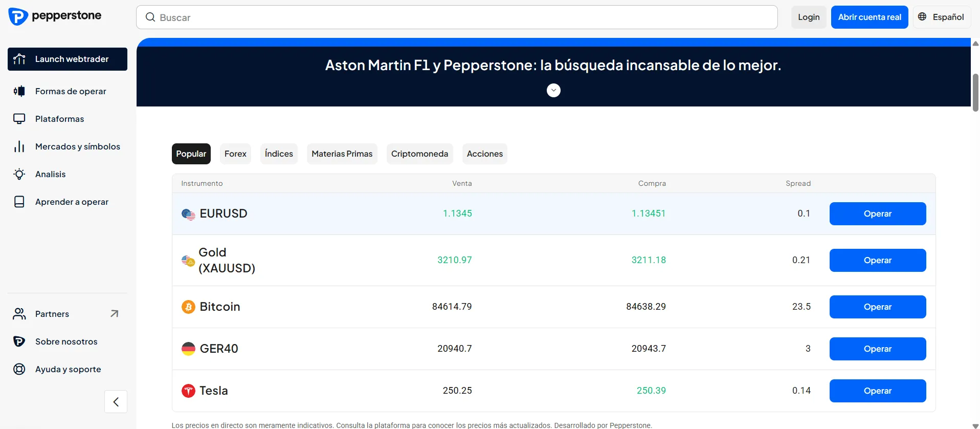Image resolution: width=980 pixels, height=429 pixels.
Task: Click the Aprender a operar book icon
Action: pyautogui.click(x=19, y=202)
